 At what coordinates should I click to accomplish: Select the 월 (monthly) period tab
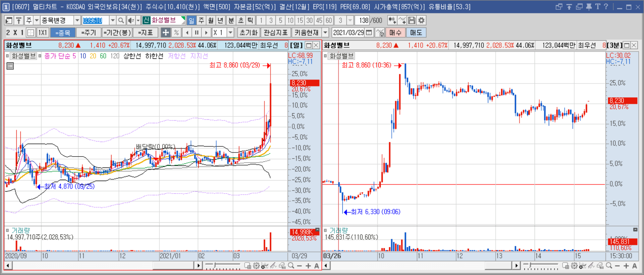[x=211, y=20]
